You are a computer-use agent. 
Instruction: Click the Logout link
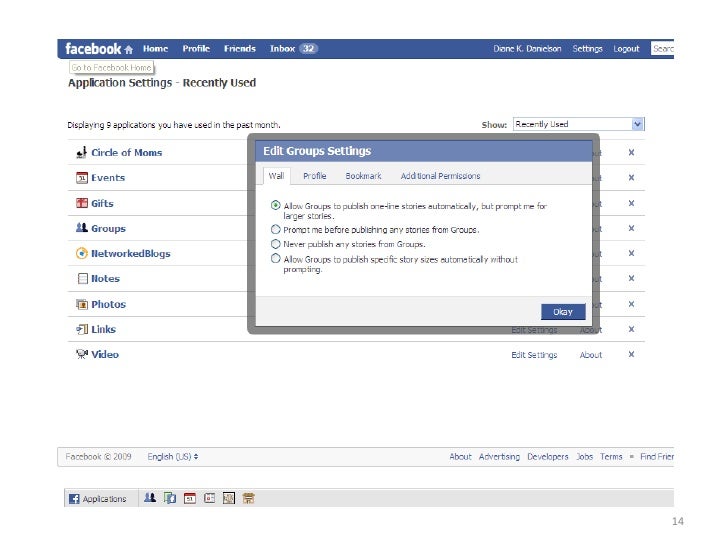626,49
